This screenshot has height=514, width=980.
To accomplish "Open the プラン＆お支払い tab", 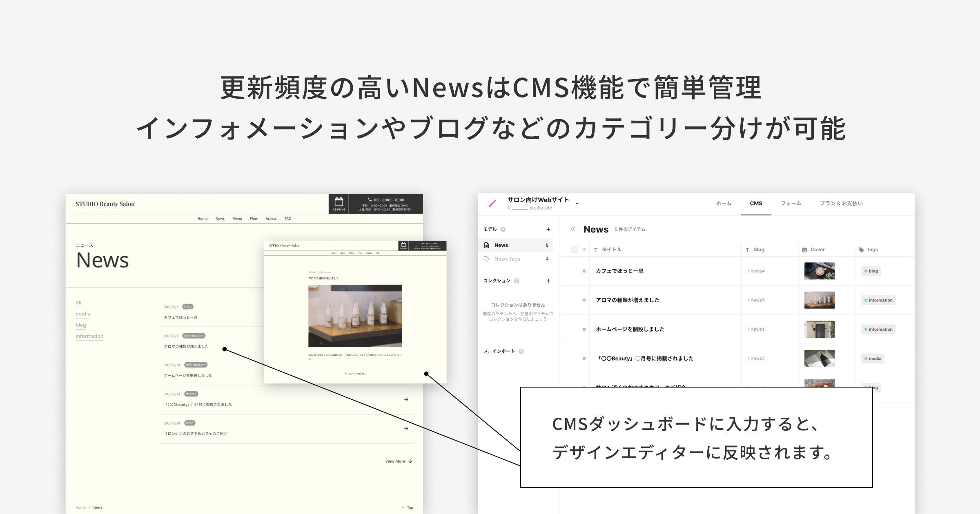I will [841, 203].
